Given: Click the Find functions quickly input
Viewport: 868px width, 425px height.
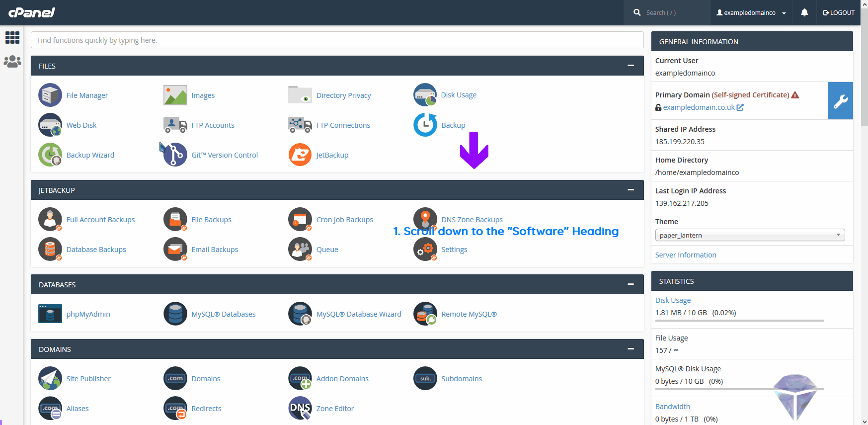Looking at the screenshot, I should tap(337, 40).
